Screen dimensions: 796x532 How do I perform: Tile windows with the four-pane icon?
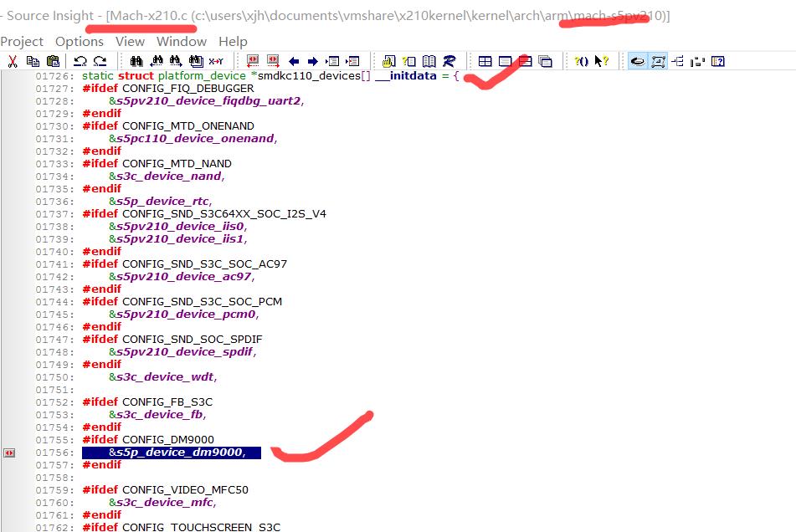(485, 61)
